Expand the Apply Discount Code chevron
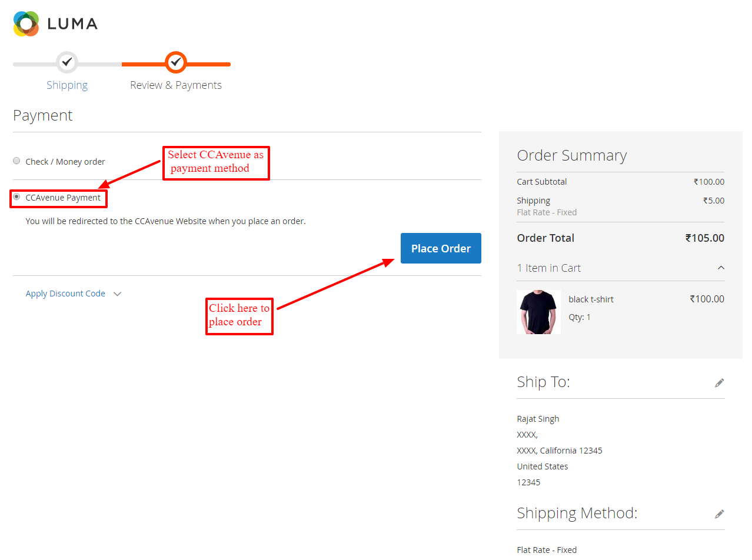 coord(117,294)
